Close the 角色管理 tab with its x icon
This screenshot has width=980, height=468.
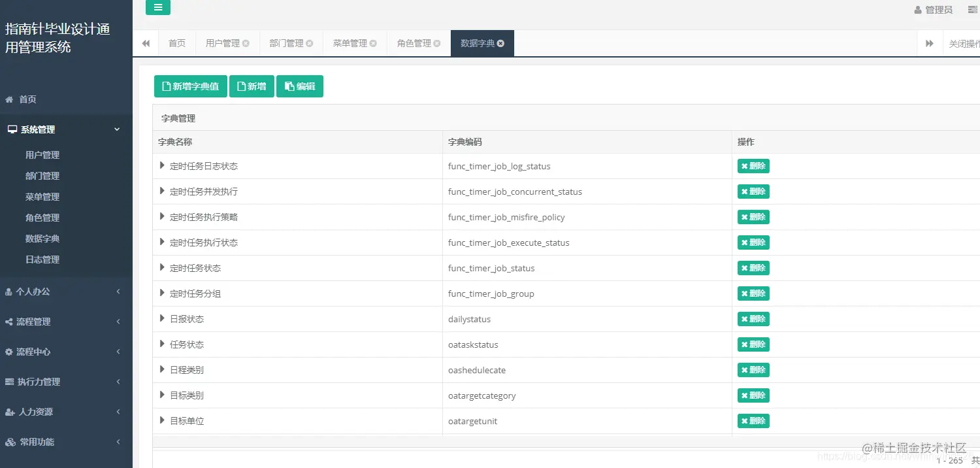pyautogui.click(x=437, y=44)
